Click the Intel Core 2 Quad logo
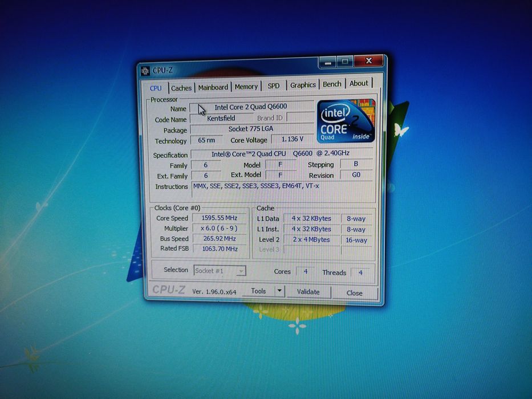The width and height of the screenshot is (532, 399). (x=346, y=121)
